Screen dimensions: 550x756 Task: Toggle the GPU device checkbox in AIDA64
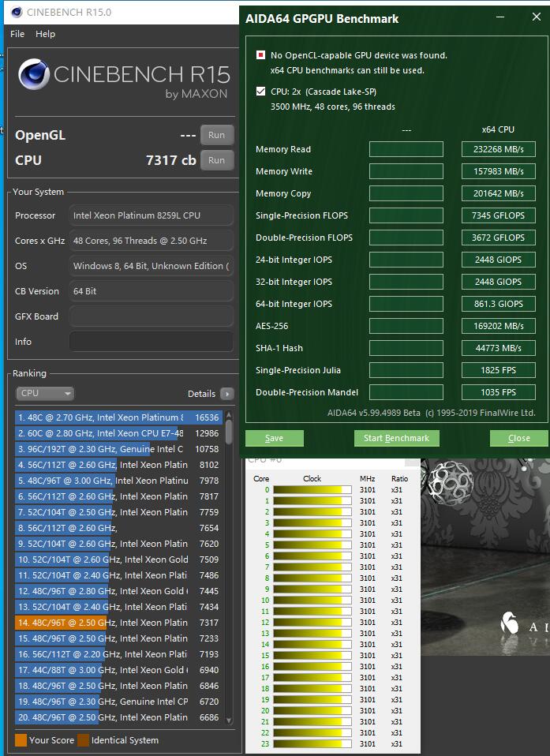260,55
